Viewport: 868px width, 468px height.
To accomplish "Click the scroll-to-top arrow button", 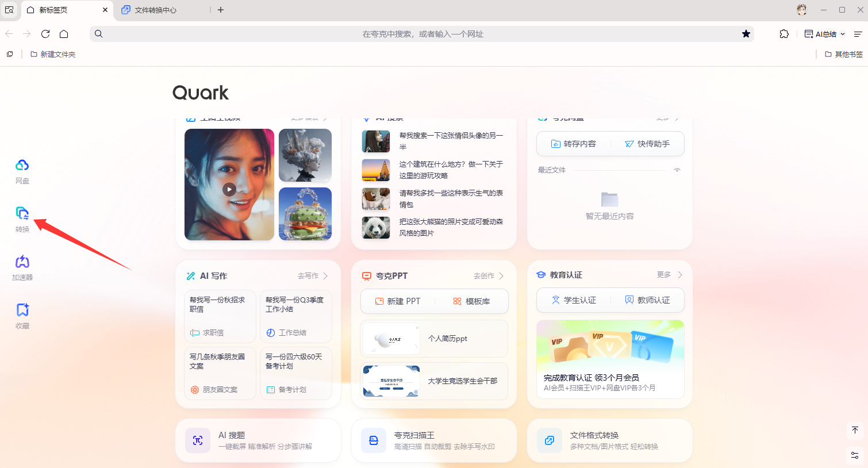I will point(855,430).
